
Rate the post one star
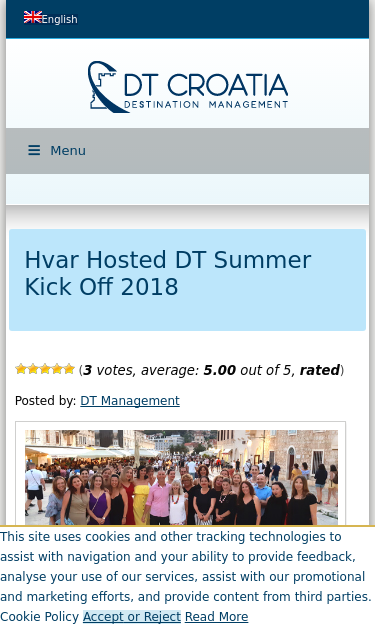coord(21,369)
